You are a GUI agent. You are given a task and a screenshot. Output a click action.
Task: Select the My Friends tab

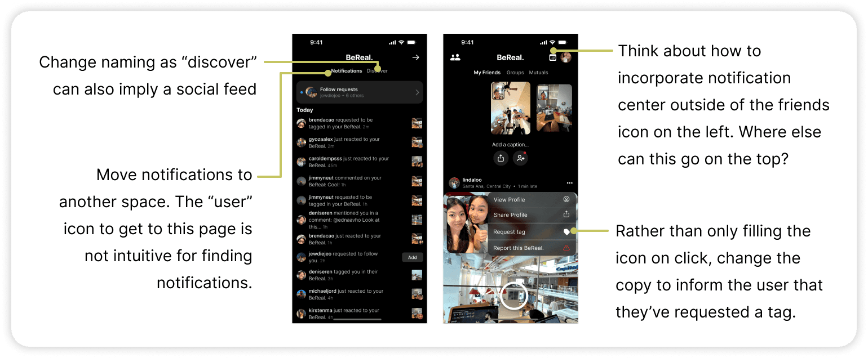coord(487,73)
